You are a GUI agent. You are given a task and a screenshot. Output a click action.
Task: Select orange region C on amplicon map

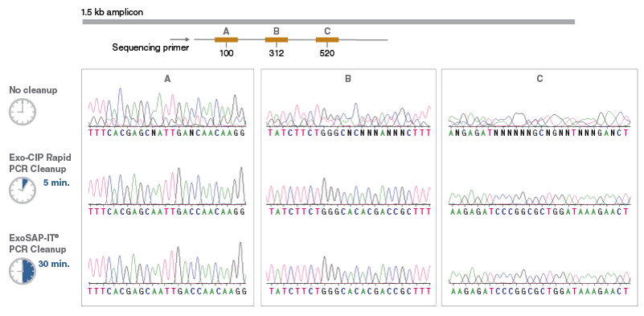pyautogui.click(x=327, y=40)
